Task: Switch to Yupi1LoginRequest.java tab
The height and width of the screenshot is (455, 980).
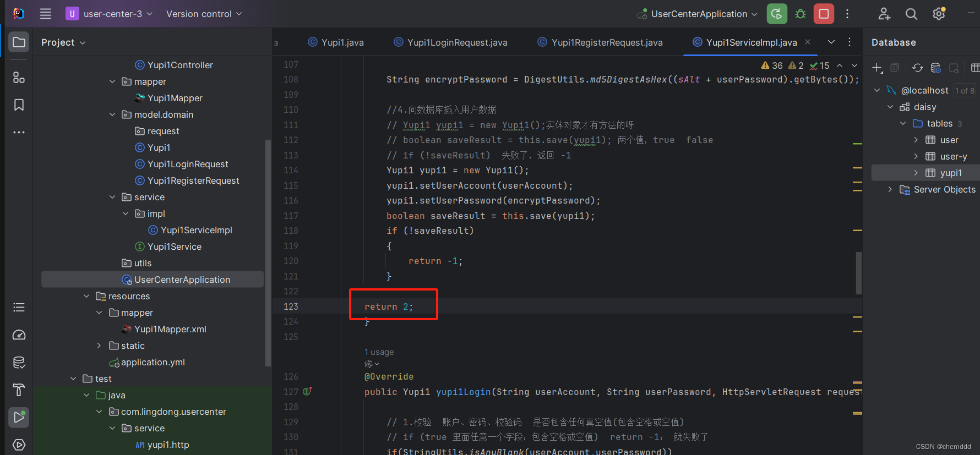Action: 451,42
